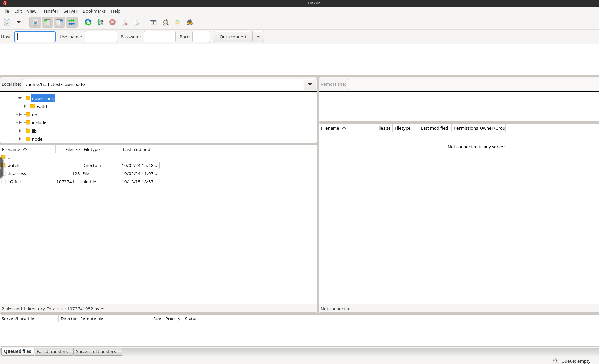Open the Help menu
The height and width of the screenshot is (364, 599).
(x=116, y=11)
